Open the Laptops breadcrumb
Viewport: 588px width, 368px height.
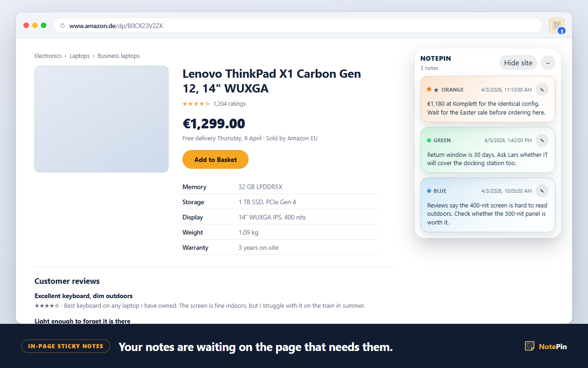coord(80,56)
